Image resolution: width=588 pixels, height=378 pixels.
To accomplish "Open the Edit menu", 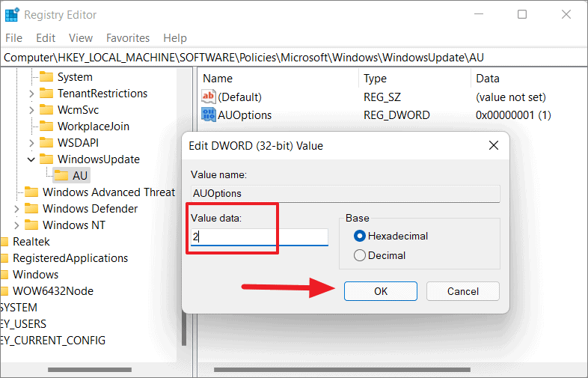I will tap(46, 38).
